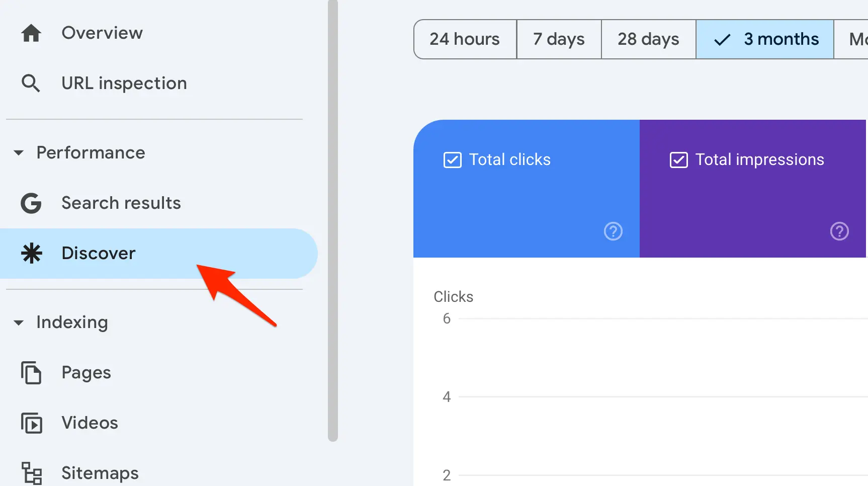Click the Discover asterisk icon
The height and width of the screenshot is (486, 868).
[32, 253]
